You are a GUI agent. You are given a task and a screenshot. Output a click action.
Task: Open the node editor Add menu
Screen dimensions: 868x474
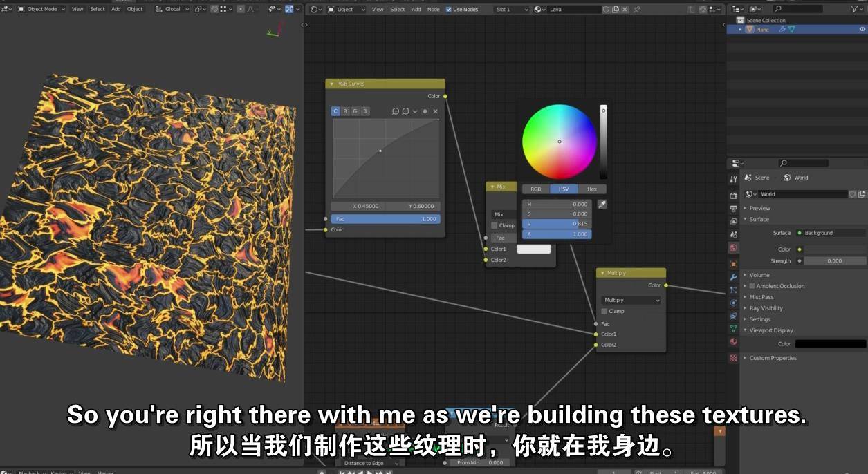coord(416,9)
